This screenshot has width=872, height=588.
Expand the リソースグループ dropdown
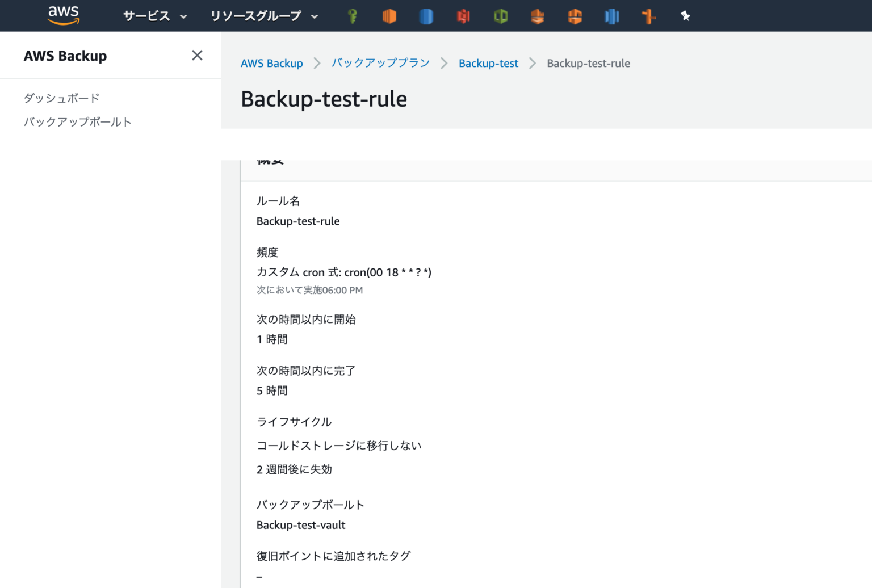264,16
